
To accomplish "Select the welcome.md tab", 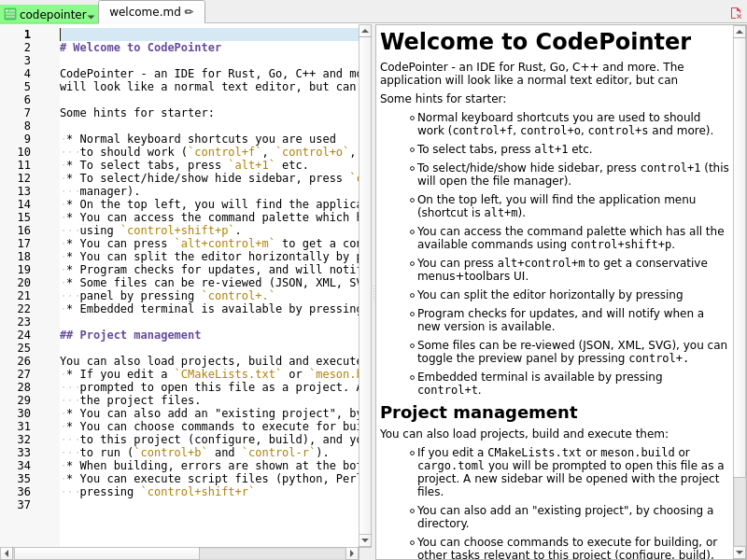I will point(151,12).
